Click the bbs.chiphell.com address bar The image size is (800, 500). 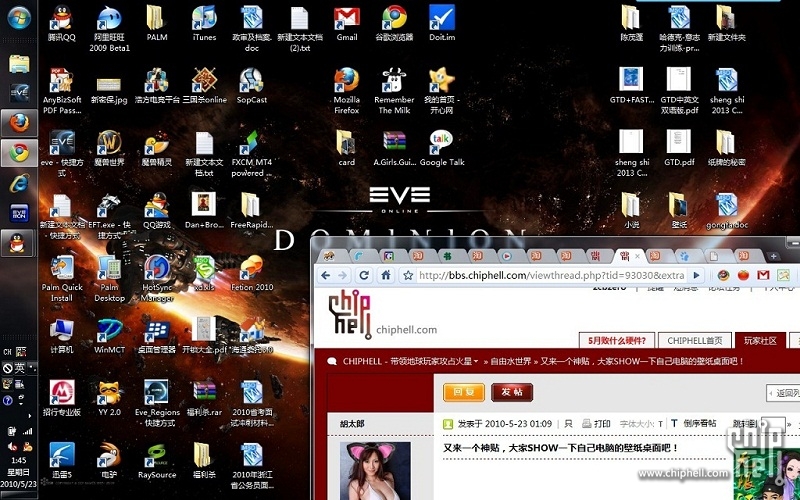coord(551,276)
